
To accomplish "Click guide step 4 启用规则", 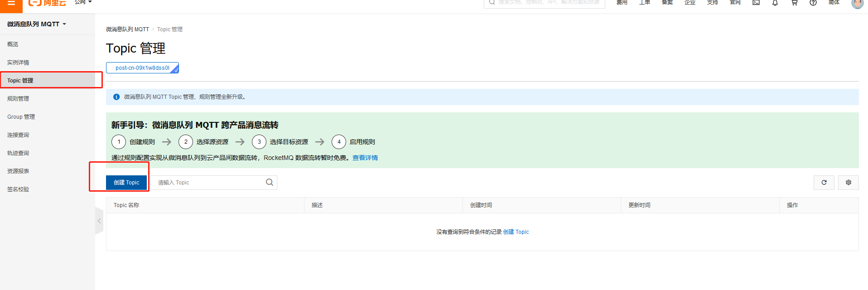I will pyautogui.click(x=354, y=142).
